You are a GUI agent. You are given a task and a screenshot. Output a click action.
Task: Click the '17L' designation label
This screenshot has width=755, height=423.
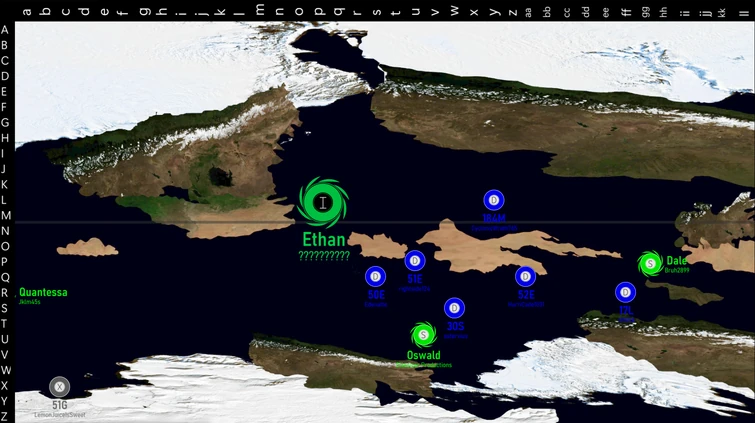coord(626,310)
